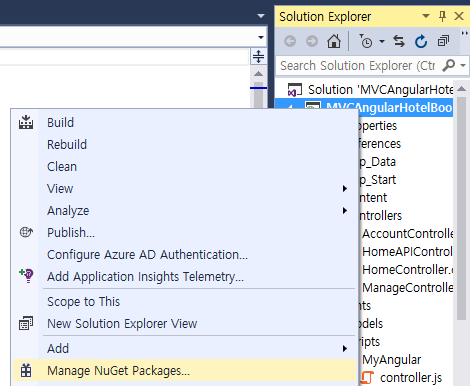Select the Properties tree item
470x386 pixels.
click(x=378, y=126)
